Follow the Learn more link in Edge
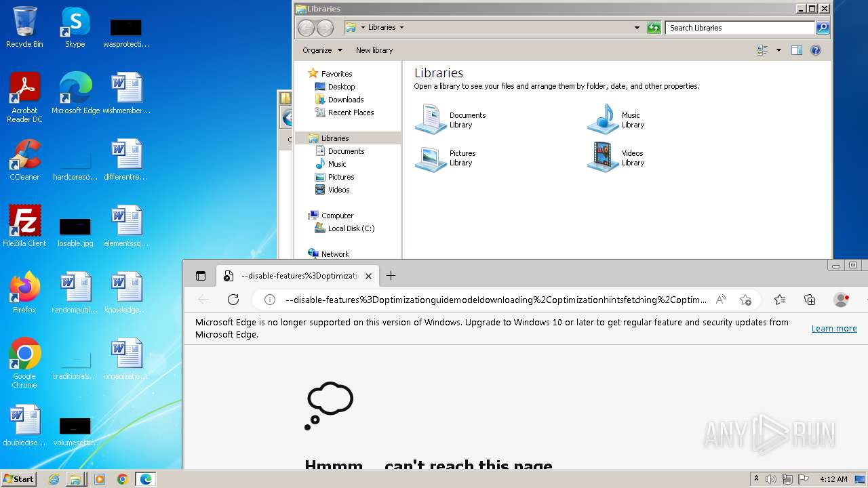Image resolution: width=868 pixels, height=488 pixels. (834, 329)
